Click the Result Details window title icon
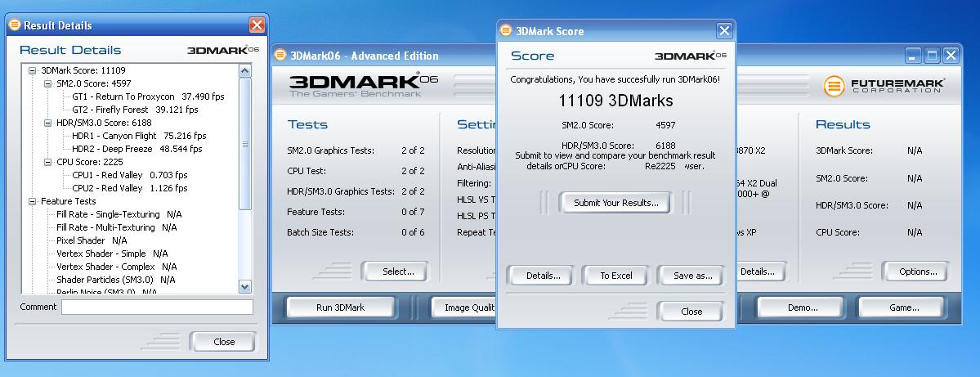Image resolution: width=980 pixels, height=377 pixels. (15, 25)
